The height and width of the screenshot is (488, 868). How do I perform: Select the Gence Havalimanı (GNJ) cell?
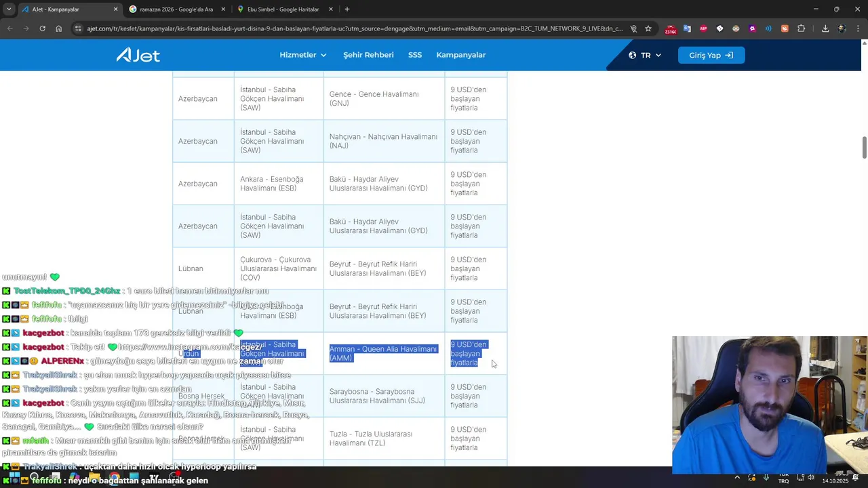point(384,99)
